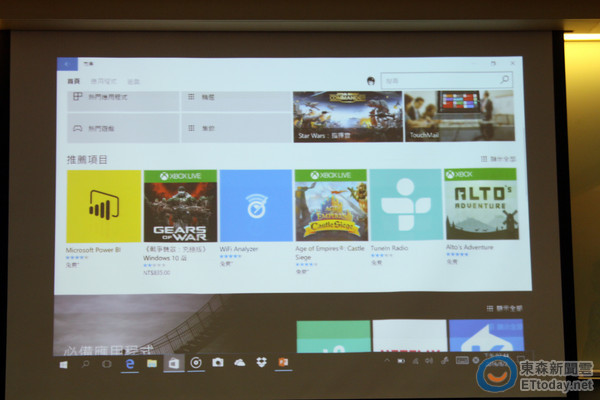This screenshot has height=400, width=600.
Task: Open Age of Empires Castle Siege tile
Action: point(331,205)
